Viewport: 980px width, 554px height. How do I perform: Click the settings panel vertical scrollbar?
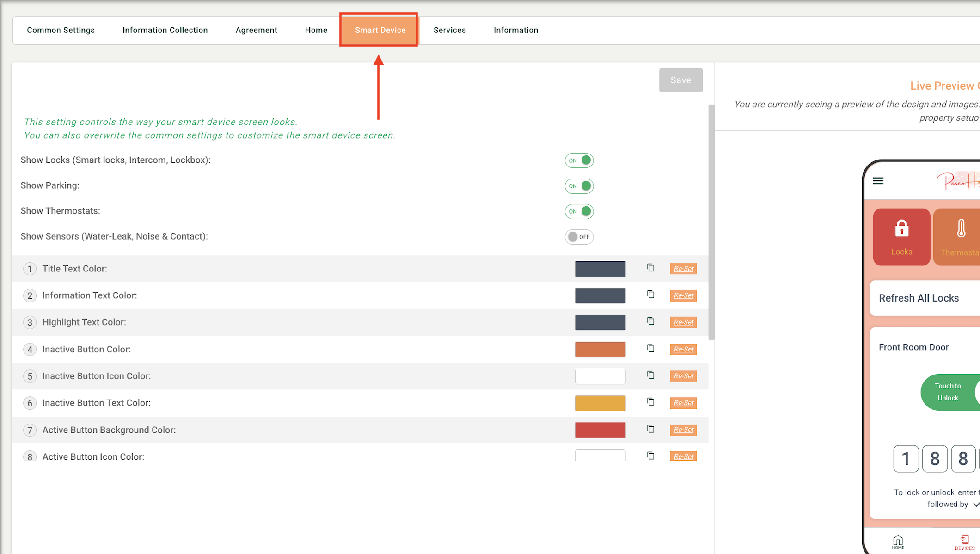pos(711,222)
